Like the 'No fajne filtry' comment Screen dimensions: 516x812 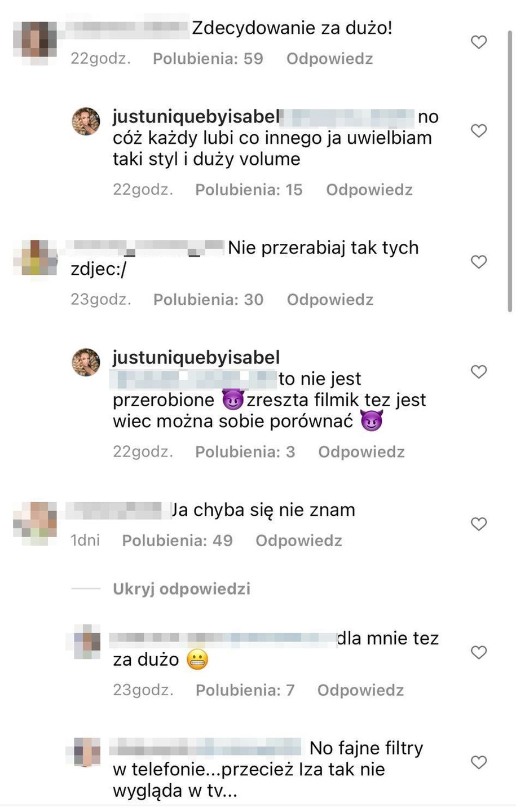click(x=479, y=763)
